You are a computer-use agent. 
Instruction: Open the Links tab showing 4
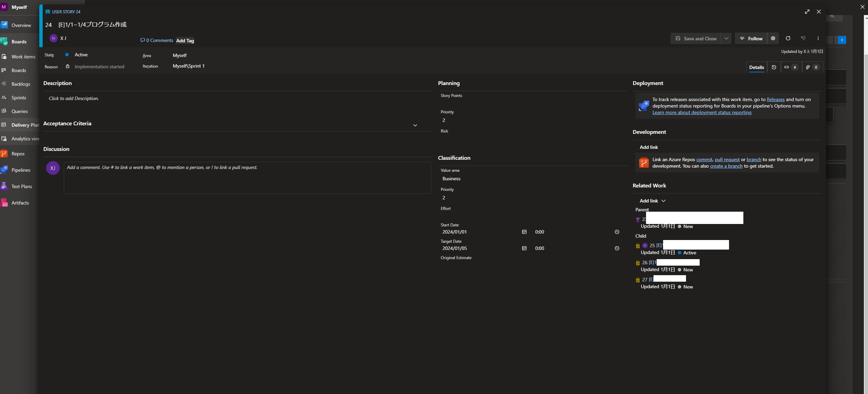(x=790, y=67)
